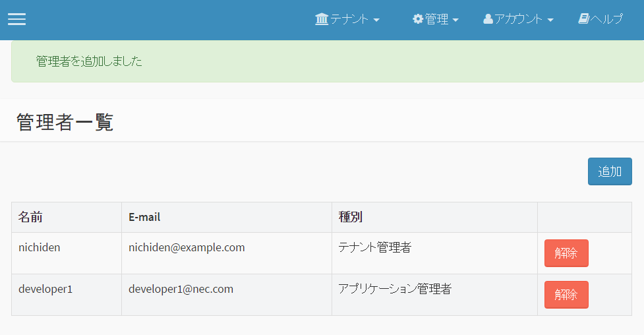Remove developer1 with the 解除 button
This screenshot has height=335, width=644.
[x=566, y=295]
